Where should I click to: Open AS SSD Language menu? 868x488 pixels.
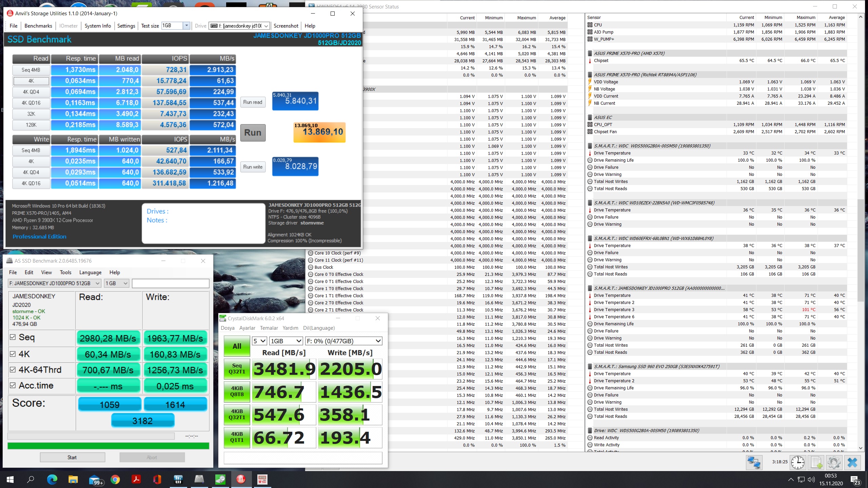(x=90, y=272)
